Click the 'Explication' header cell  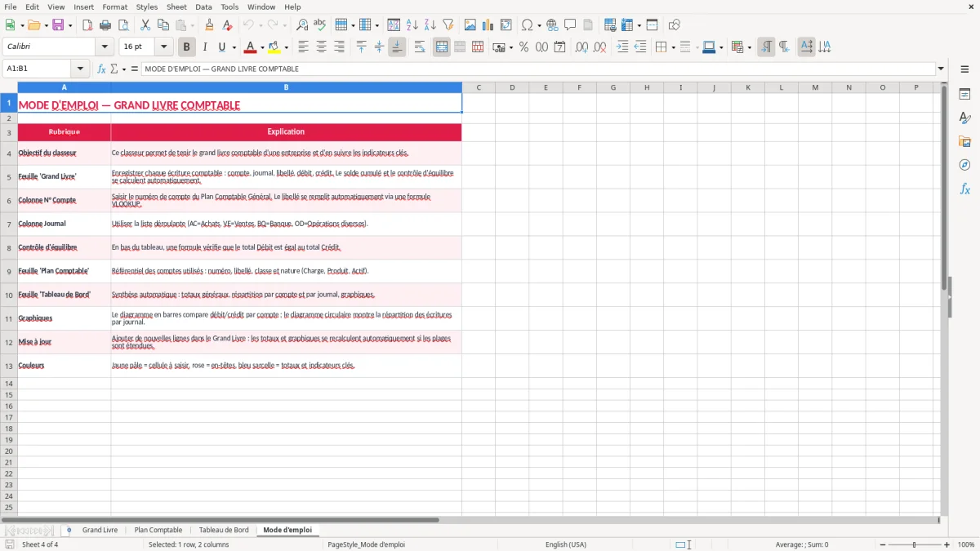pyautogui.click(x=286, y=132)
